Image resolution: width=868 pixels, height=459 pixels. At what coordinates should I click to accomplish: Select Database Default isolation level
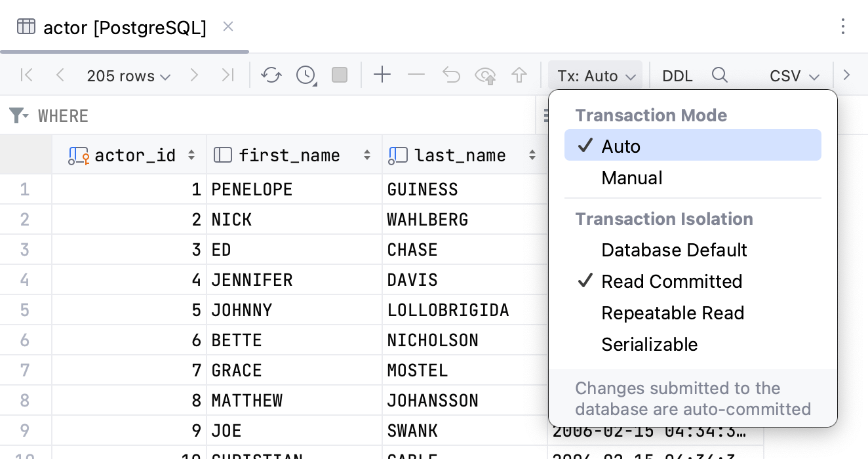tap(674, 250)
